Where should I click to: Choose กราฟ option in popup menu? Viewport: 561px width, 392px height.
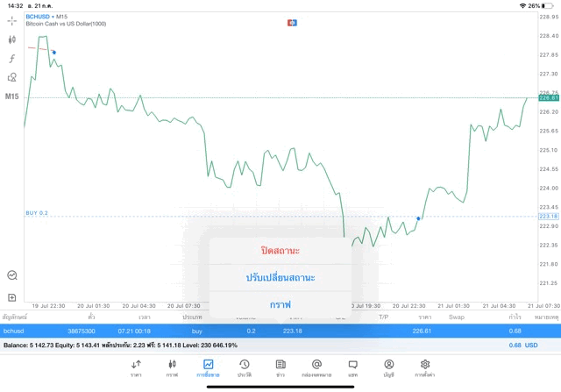280,303
